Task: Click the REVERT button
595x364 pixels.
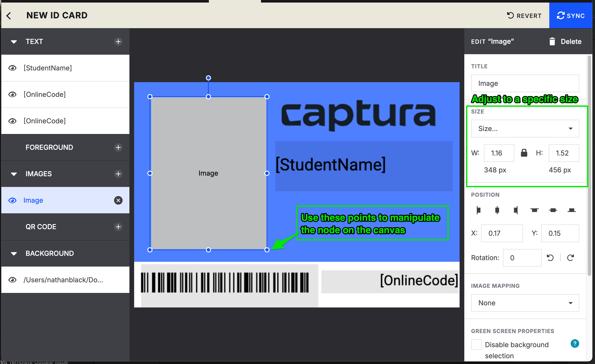Action: pos(524,16)
